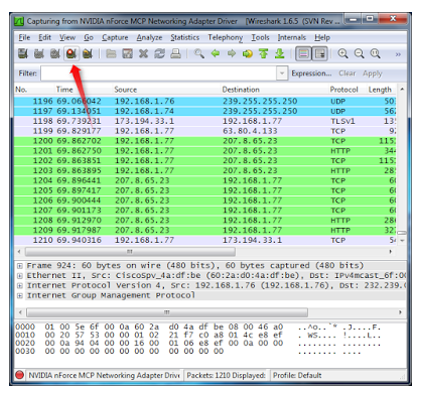Open the Statistics menu

point(185,38)
